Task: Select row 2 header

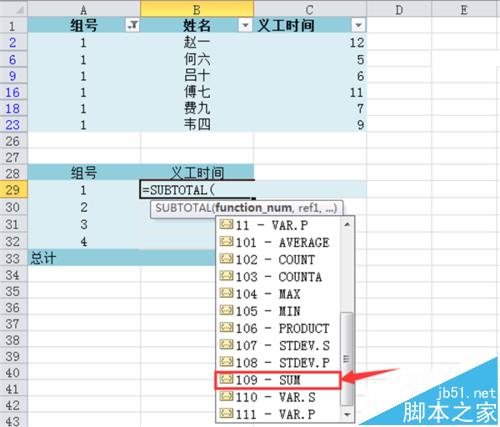Action: pos(13,42)
